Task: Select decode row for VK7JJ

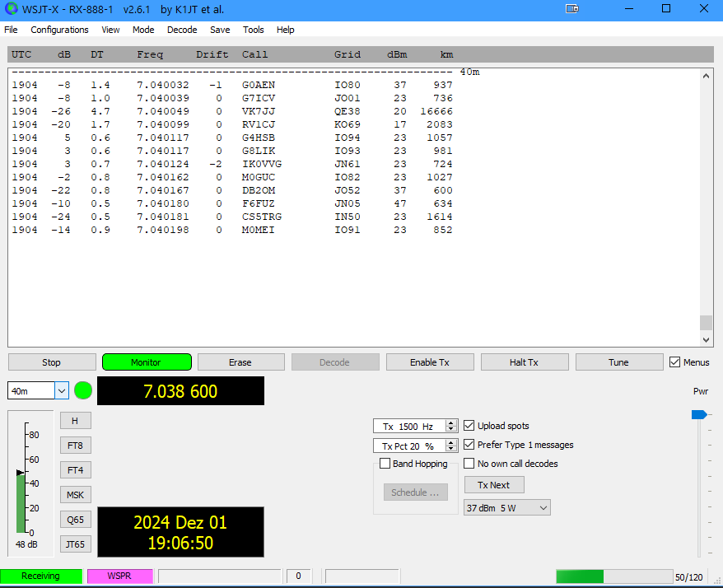Action: pyautogui.click(x=232, y=111)
